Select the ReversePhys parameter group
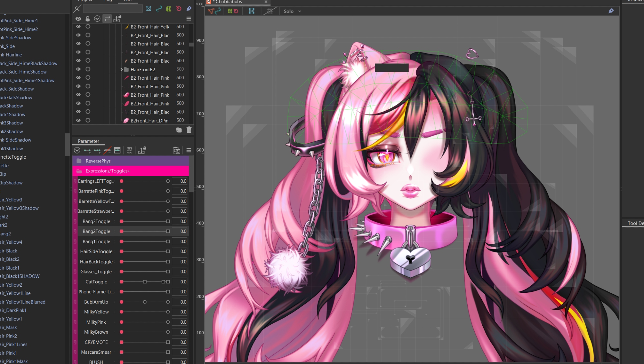The width and height of the screenshot is (644, 364). point(98,161)
